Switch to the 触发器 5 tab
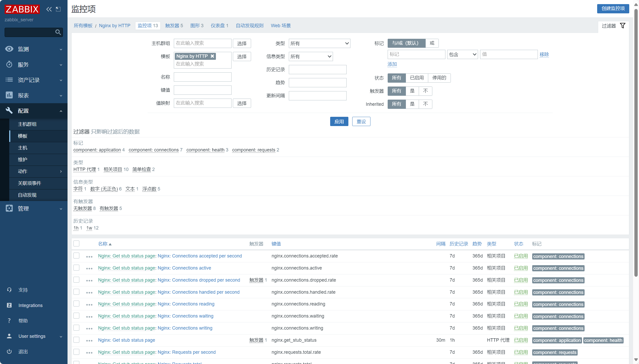This screenshot has width=639, height=364. pyautogui.click(x=174, y=26)
